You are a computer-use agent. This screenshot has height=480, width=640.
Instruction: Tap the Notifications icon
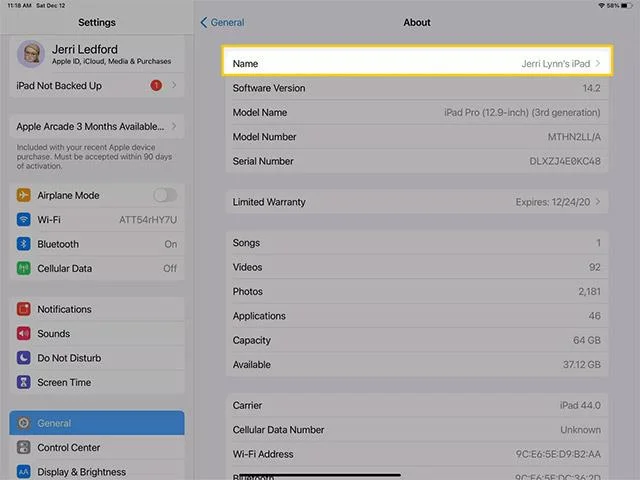24,309
